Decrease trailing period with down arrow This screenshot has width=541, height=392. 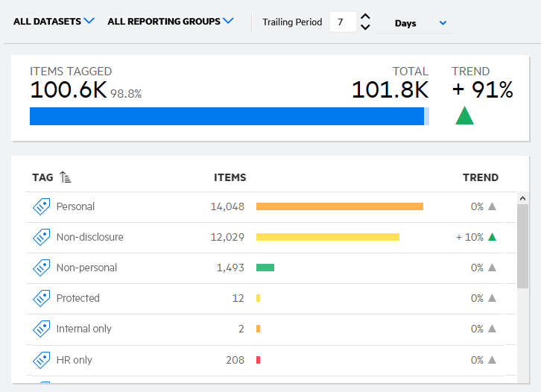click(x=365, y=28)
